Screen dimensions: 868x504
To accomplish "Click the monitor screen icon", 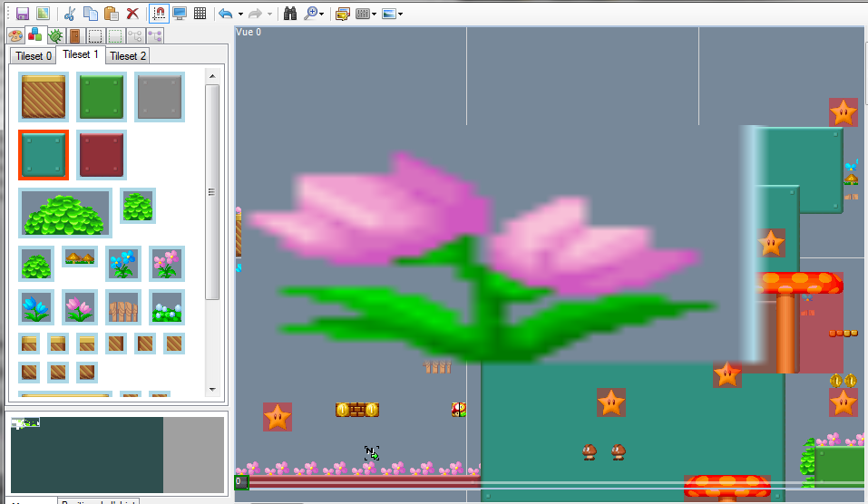I will [x=180, y=14].
